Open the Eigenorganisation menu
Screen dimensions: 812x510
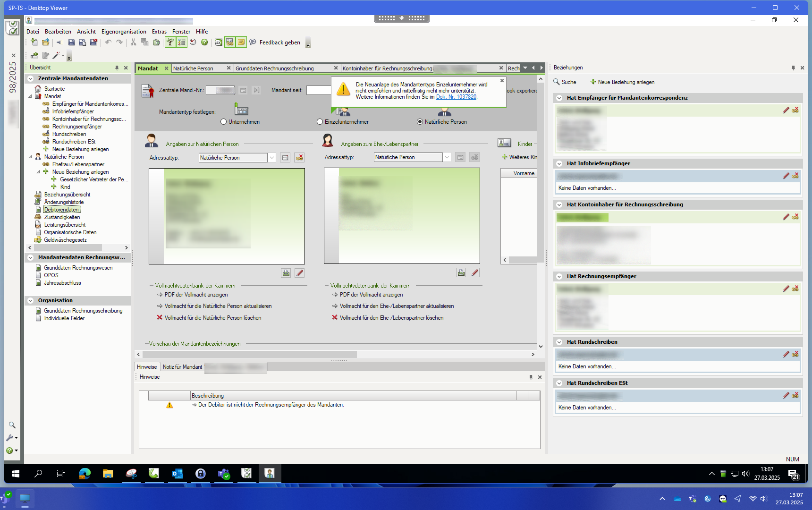[124, 32]
